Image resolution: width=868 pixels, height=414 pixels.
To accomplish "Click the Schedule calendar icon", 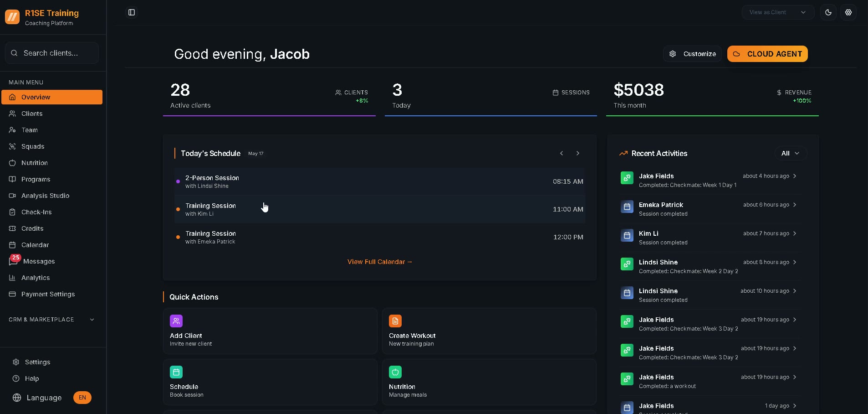I will tap(176, 372).
